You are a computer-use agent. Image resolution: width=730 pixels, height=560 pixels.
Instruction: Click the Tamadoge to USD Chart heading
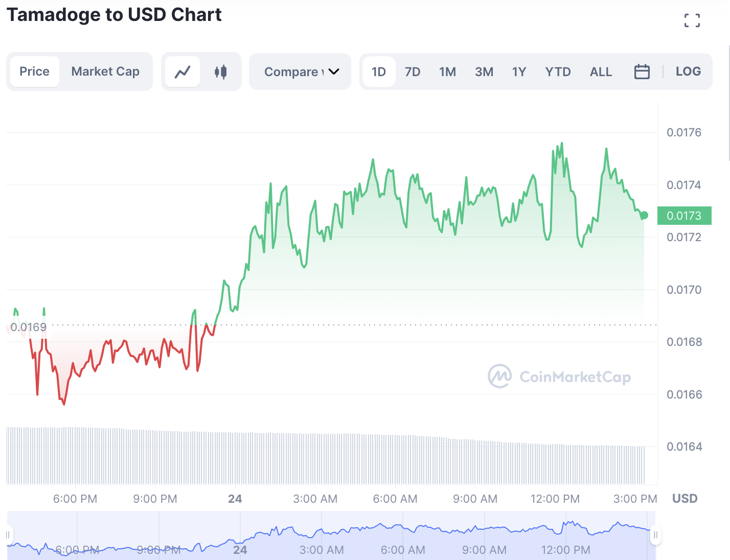tap(114, 15)
